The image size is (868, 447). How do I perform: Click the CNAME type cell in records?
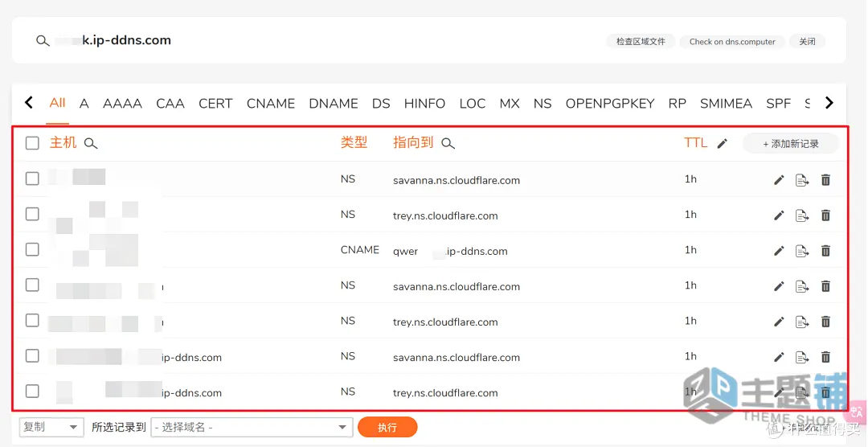pyautogui.click(x=360, y=250)
